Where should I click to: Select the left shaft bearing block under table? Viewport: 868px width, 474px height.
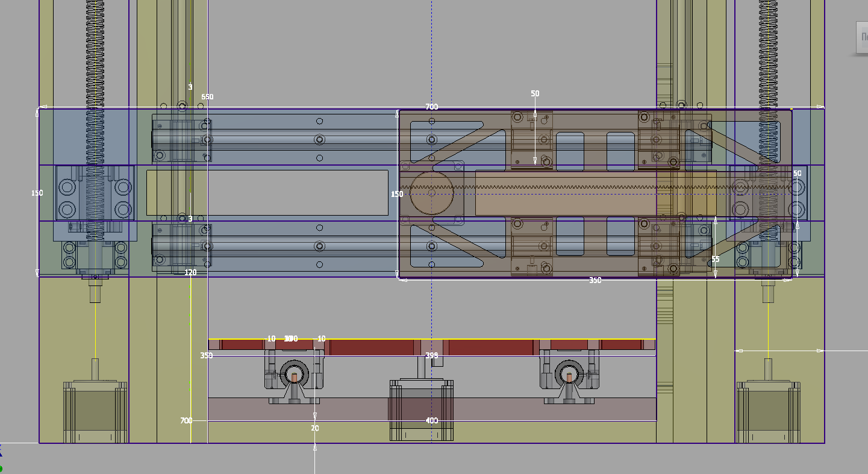click(x=294, y=378)
